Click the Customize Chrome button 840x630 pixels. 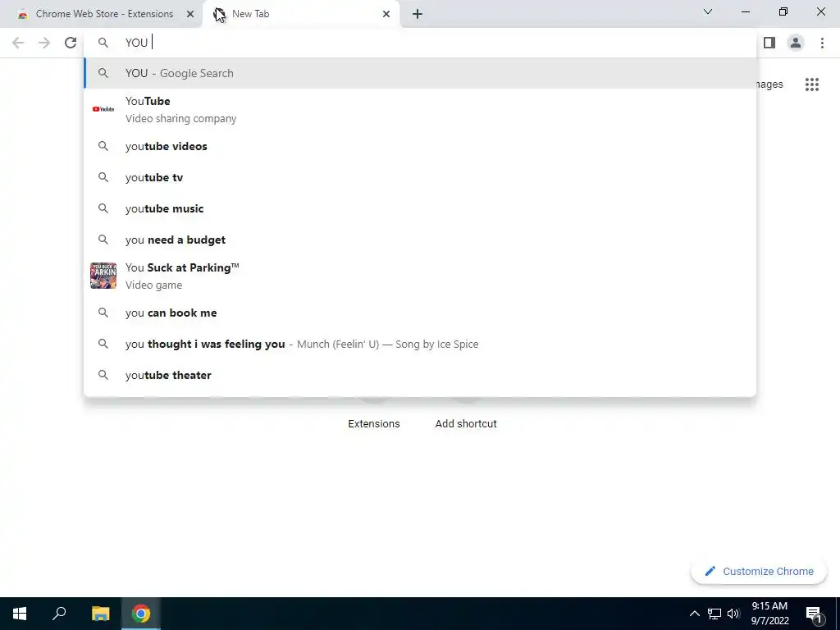[759, 572]
